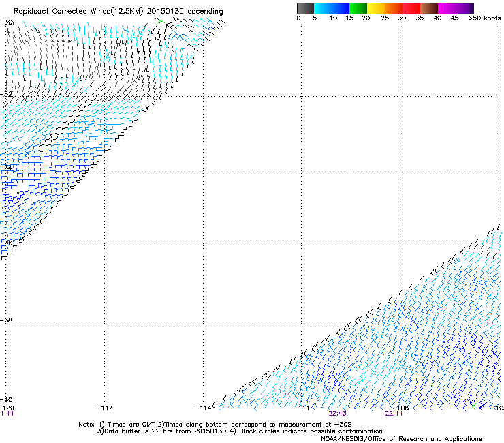Click the date '20150130' in the title
This screenshot has height=443, width=504.
(x=166, y=12)
